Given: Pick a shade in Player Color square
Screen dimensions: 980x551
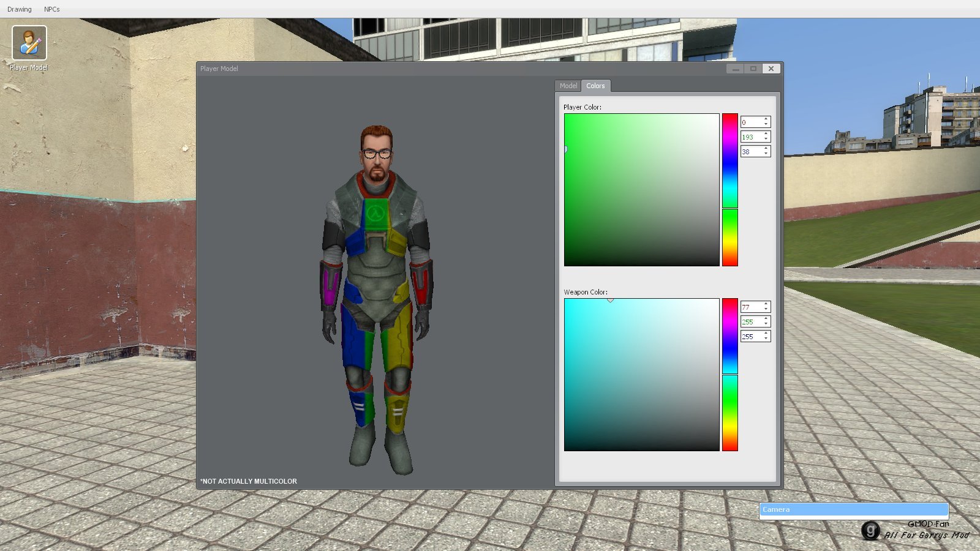Looking at the screenshot, I should click(641, 190).
